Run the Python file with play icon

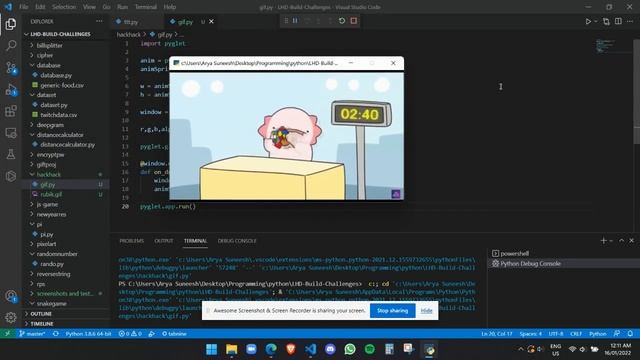tap(588, 21)
